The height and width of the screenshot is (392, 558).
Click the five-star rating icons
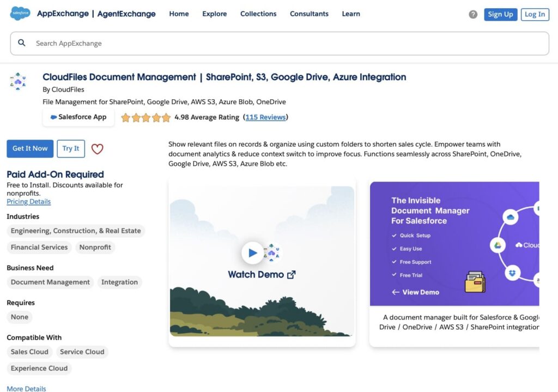[x=145, y=117]
